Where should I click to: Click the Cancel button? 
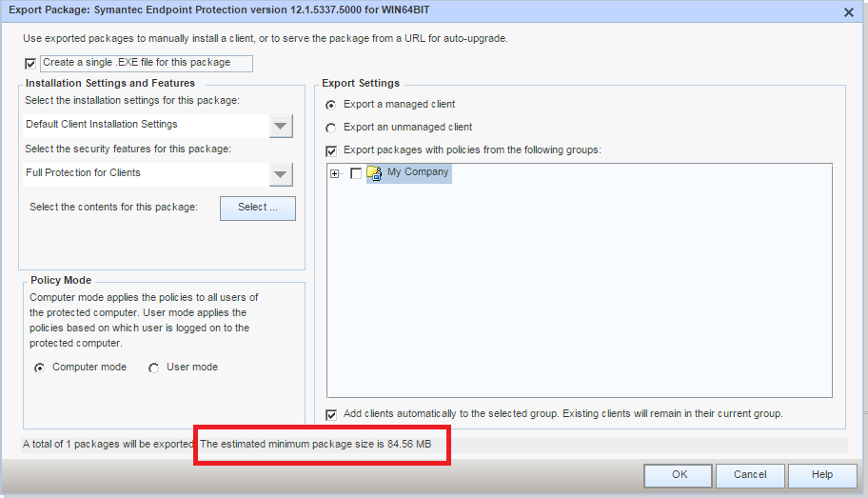tap(750, 475)
